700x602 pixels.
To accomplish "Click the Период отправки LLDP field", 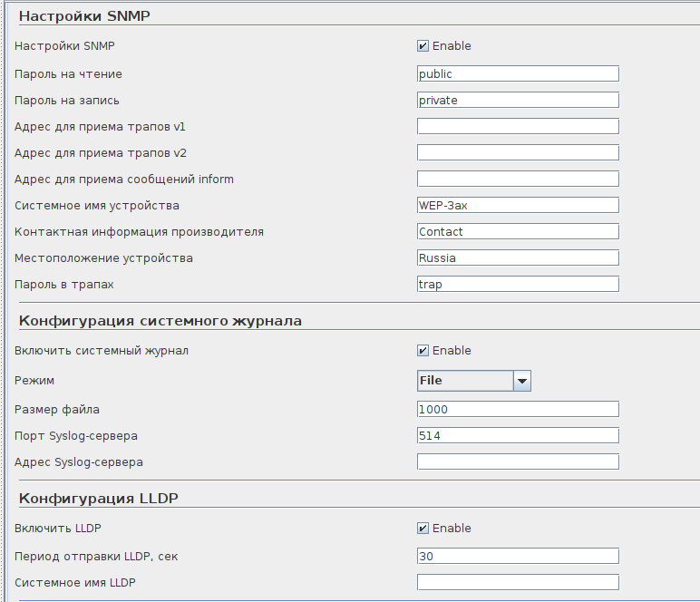I will coord(518,556).
